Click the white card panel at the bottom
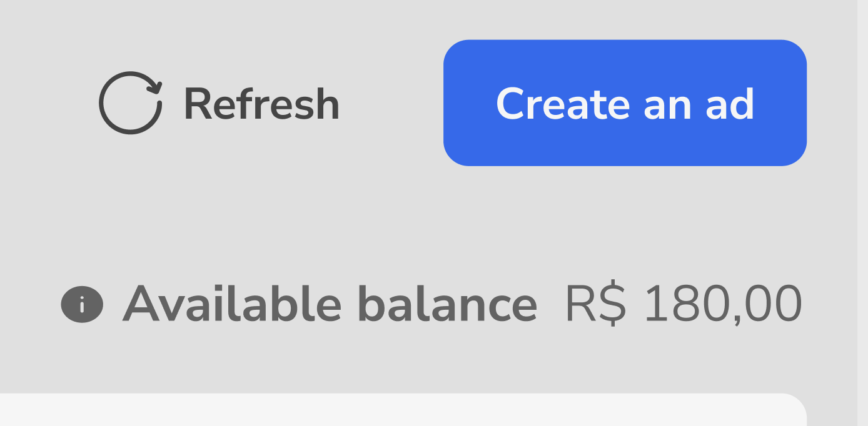Image resolution: width=868 pixels, height=426 pixels. tap(403, 410)
